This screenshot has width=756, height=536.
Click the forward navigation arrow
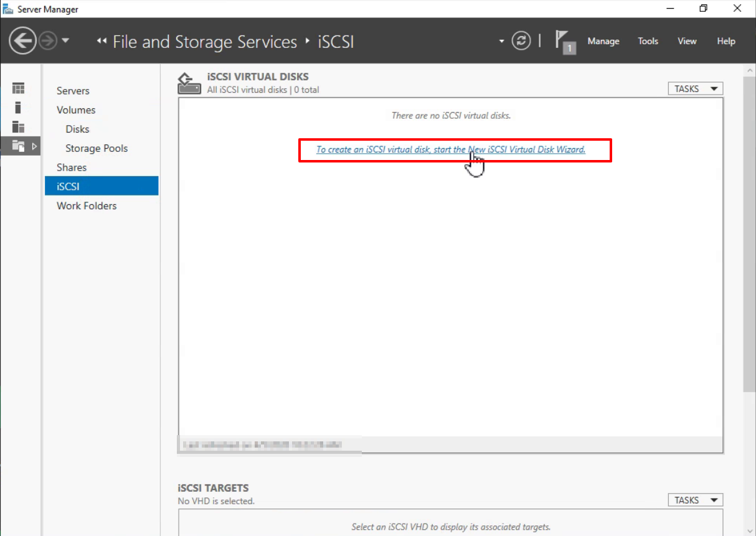click(x=48, y=42)
